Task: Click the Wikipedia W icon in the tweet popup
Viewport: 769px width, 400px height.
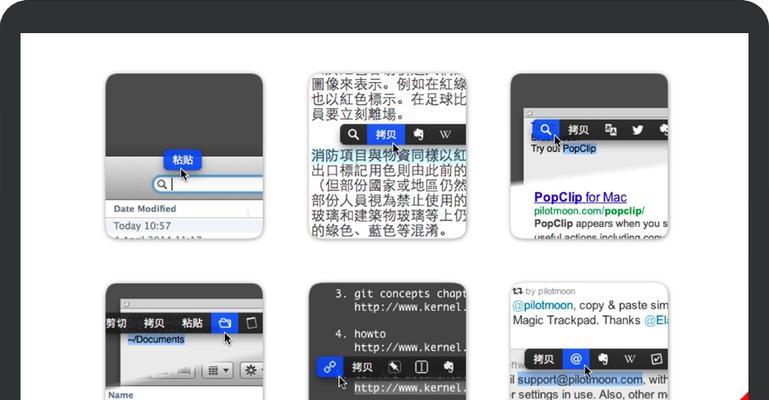Action: pos(630,359)
